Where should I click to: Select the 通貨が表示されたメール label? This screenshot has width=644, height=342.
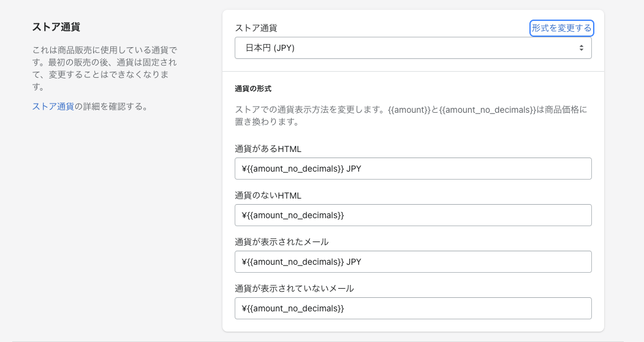click(281, 242)
